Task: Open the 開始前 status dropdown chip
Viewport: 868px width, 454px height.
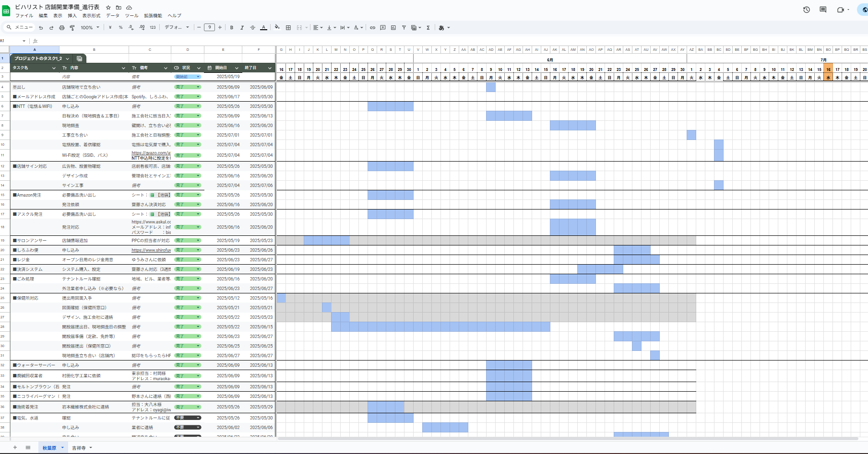Action: pyautogui.click(x=188, y=77)
